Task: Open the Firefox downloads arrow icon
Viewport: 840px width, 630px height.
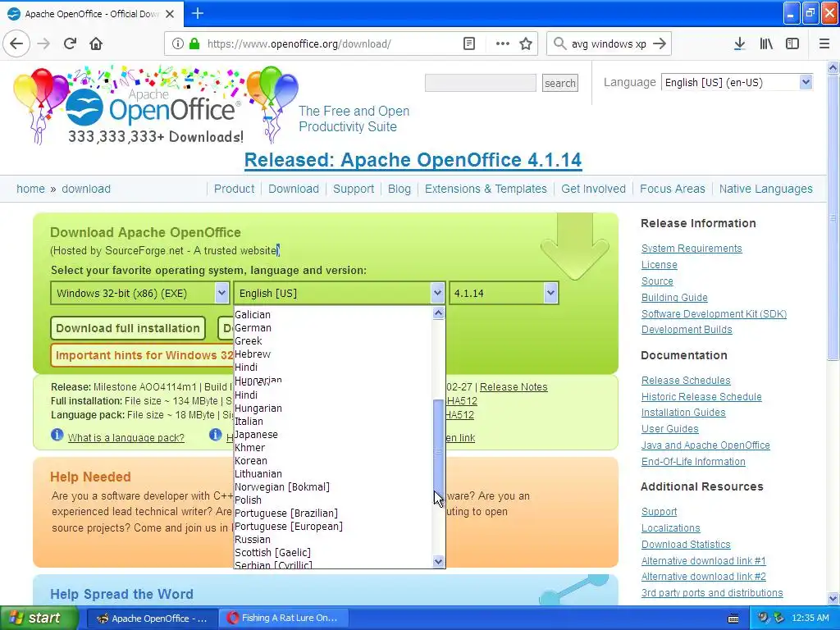Action: pos(739,43)
